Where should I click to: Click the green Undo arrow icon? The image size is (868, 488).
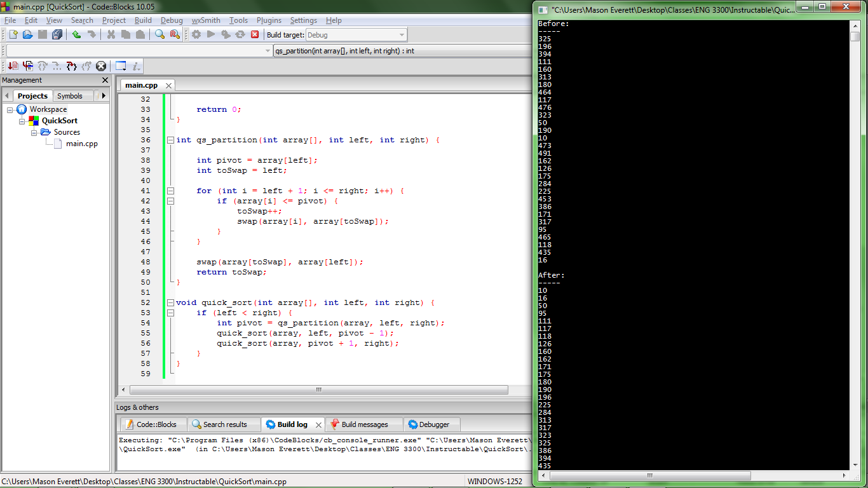(76, 35)
